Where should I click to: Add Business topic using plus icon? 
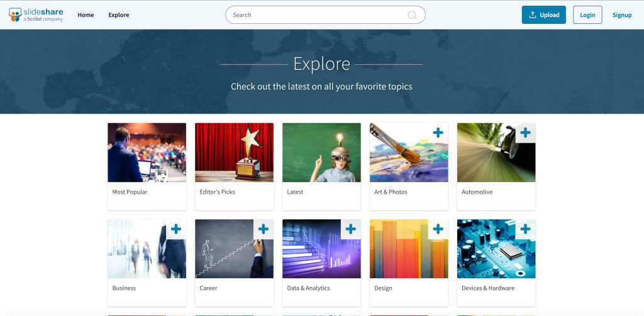(x=175, y=229)
